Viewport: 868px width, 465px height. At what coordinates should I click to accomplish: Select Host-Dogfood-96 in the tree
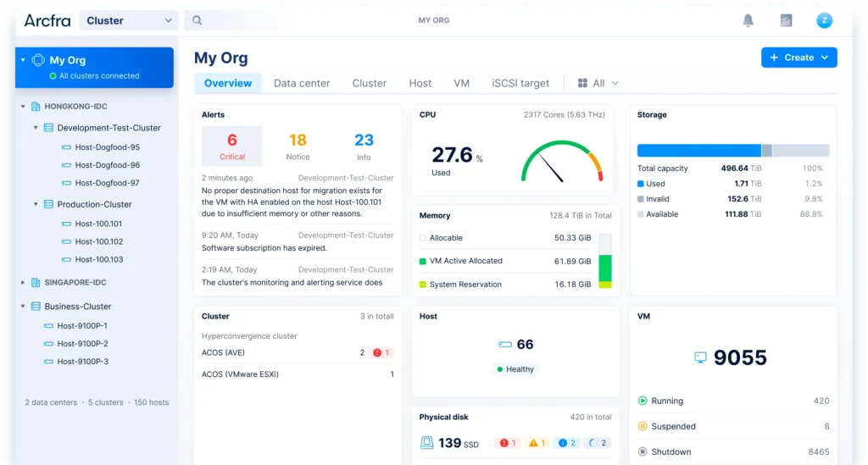(x=107, y=165)
